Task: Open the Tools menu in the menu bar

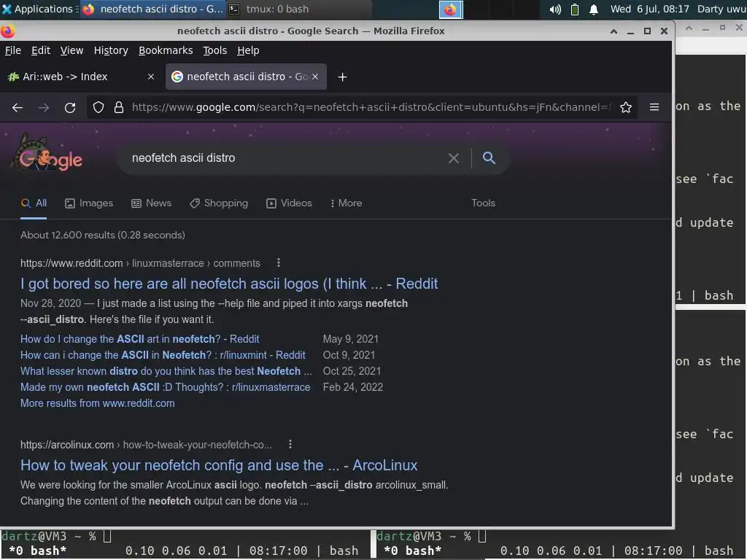Action: (x=215, y=50)
